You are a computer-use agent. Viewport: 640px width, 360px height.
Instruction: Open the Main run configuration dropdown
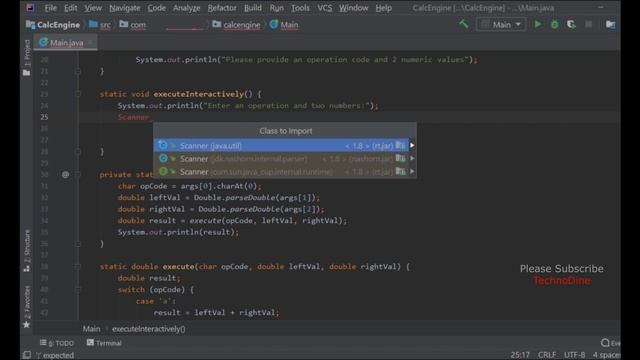[501, 24]
